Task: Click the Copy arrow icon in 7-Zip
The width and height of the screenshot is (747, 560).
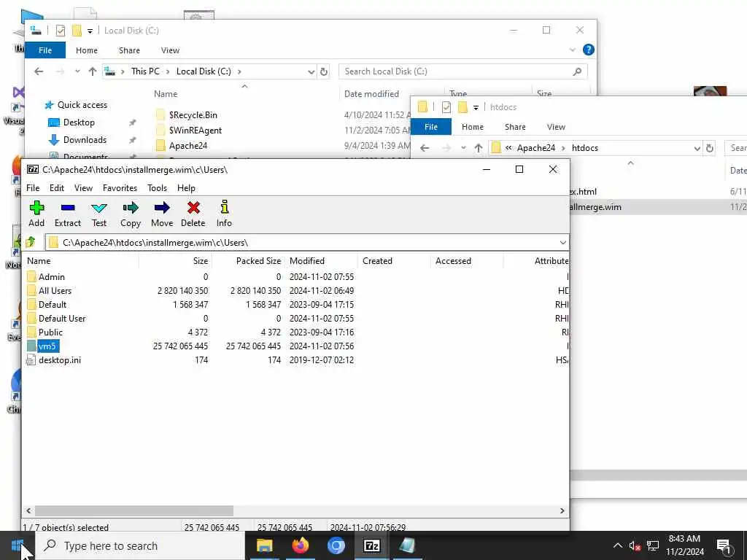Action: point(130,208)
